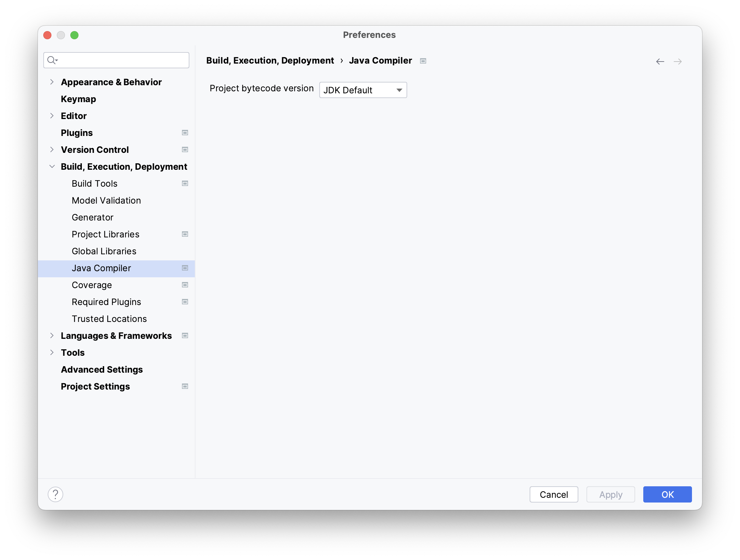
Task: Focus the settings search field
Action: tap(116, 60)
